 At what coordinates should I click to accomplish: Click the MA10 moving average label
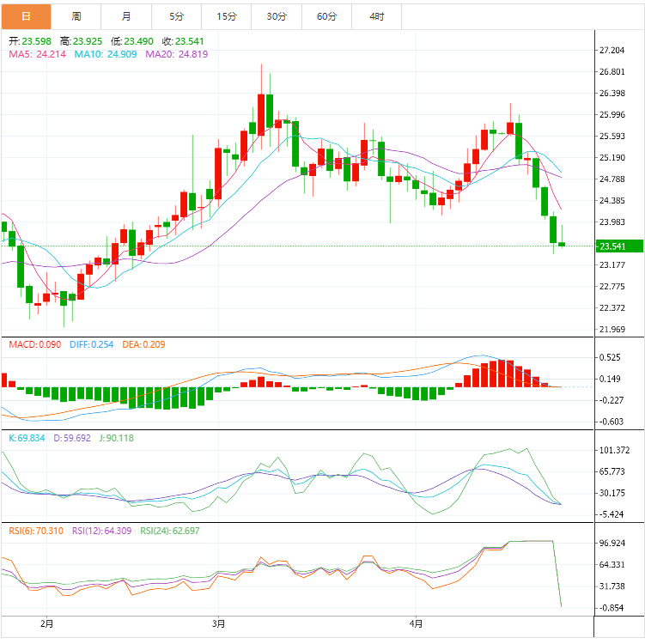point(106,54)
